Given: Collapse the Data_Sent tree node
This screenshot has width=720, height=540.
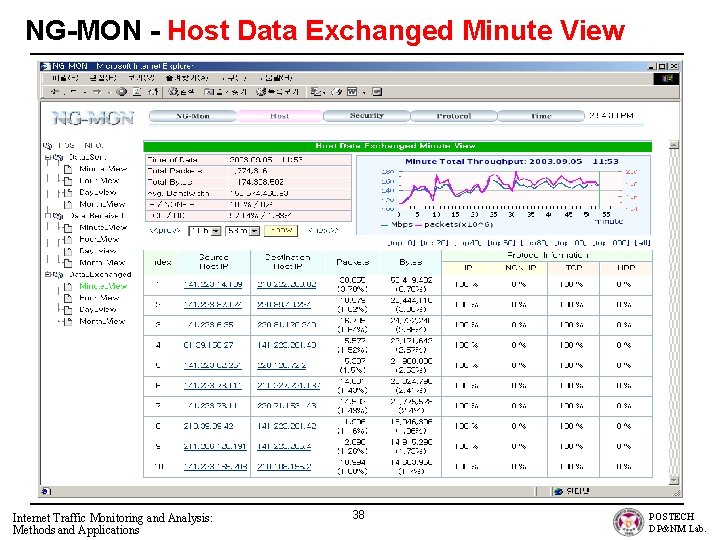Looking at the screenshot, I should click(x=47, y=157).
